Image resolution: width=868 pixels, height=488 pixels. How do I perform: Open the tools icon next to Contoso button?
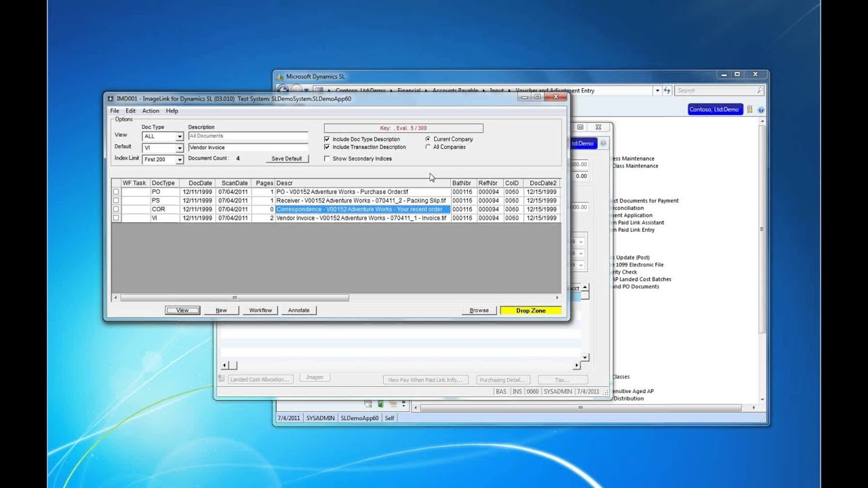tap(750, 109)
